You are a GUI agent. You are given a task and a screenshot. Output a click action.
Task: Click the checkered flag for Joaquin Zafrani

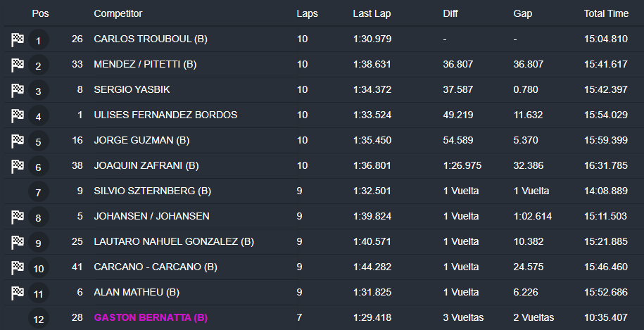click(18, 167)
